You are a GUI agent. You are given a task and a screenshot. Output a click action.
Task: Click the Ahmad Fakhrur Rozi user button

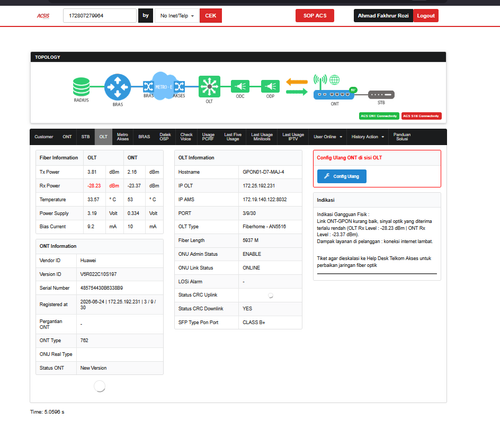point(383,16)
